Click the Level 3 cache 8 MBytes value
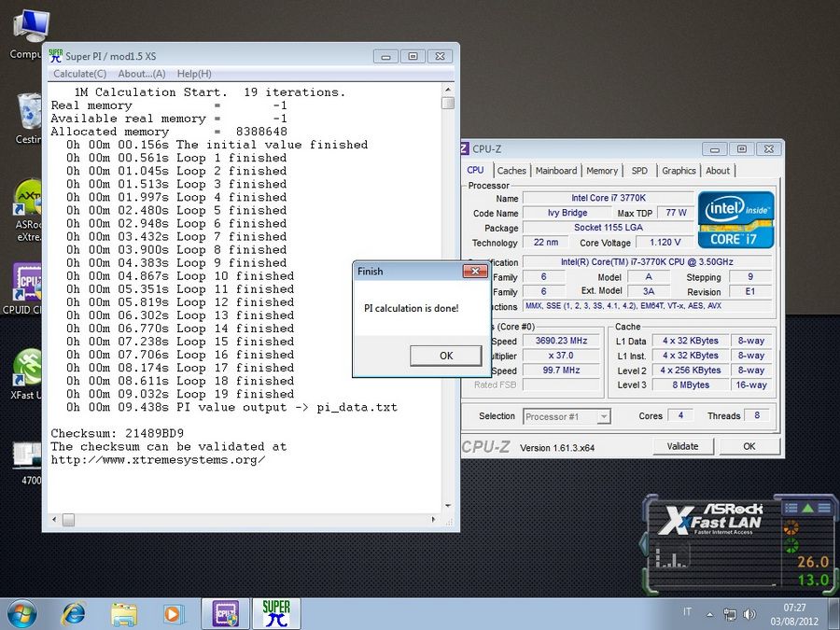 click(691, 385)
